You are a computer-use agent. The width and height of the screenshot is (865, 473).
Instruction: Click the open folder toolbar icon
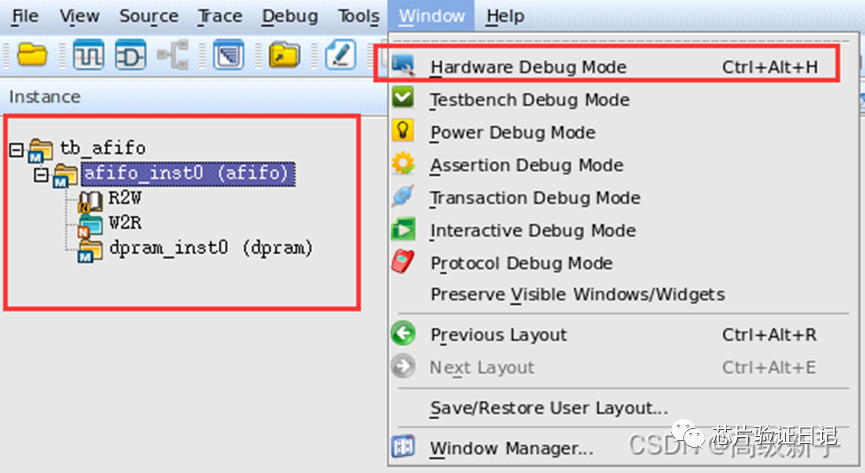(33, 55)
